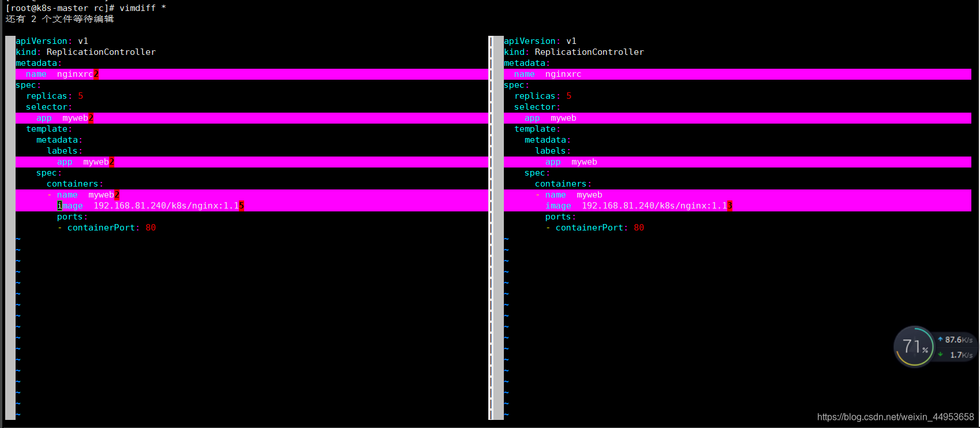
Task: Click highlighted '- name myweb2' line in left pane
Action: tap(252, 195)
